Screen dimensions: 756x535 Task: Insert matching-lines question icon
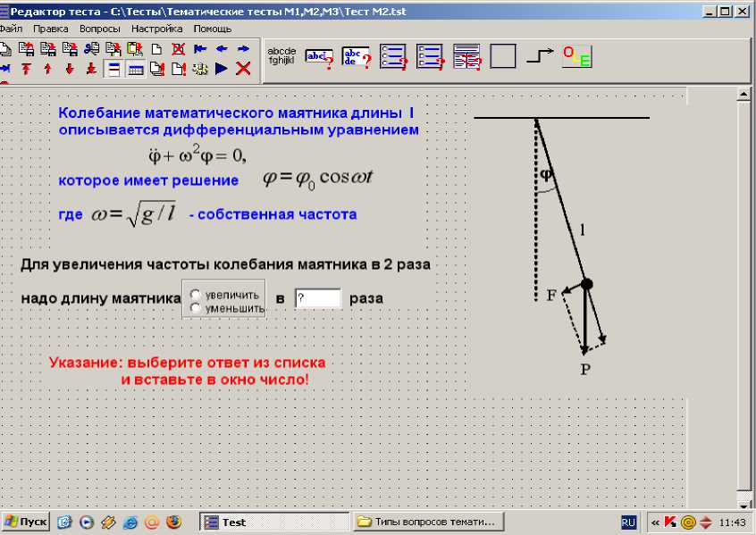(466, 57)
